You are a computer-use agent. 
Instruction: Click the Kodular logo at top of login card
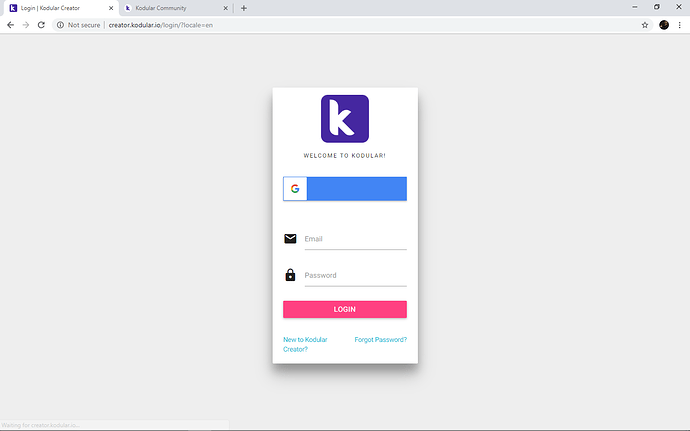[345, 118]
